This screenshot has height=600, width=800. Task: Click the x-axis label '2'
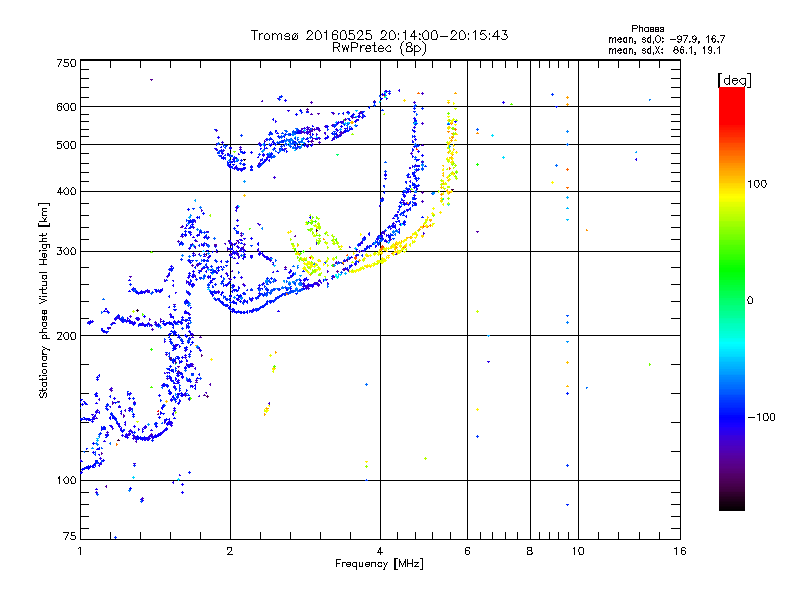pyautogui.click(x=230, y=551)
